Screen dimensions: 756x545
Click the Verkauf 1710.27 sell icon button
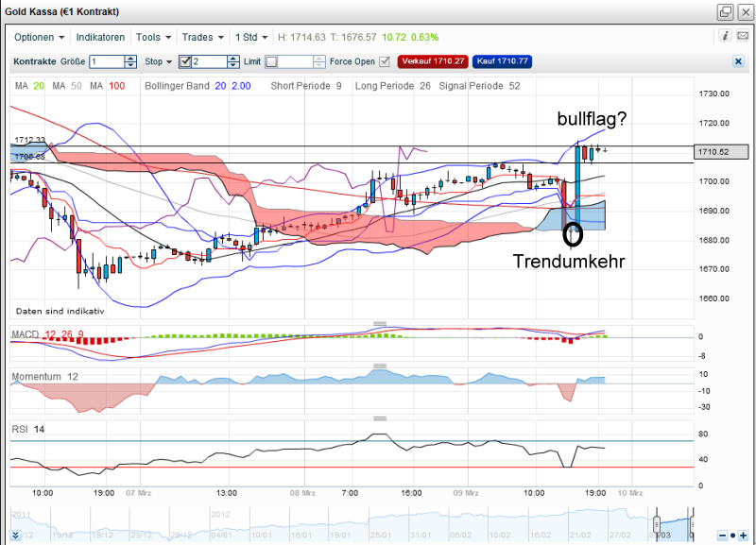point(433,60)
